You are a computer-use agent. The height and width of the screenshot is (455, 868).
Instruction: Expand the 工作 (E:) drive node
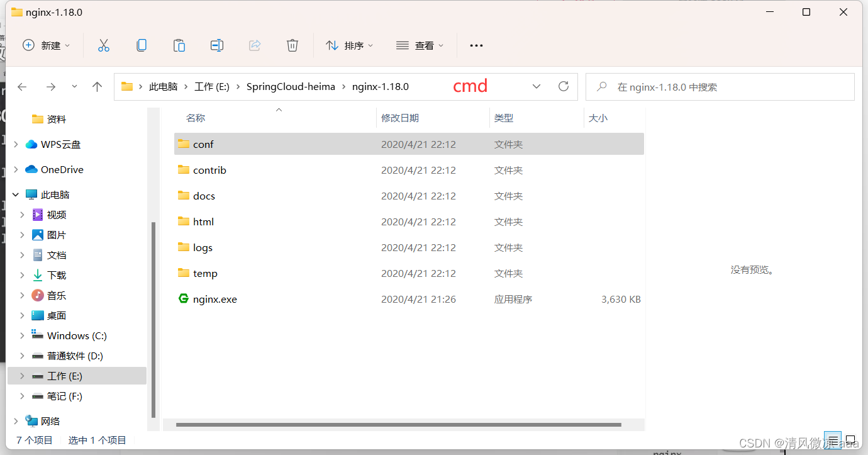tap(23, 376)
